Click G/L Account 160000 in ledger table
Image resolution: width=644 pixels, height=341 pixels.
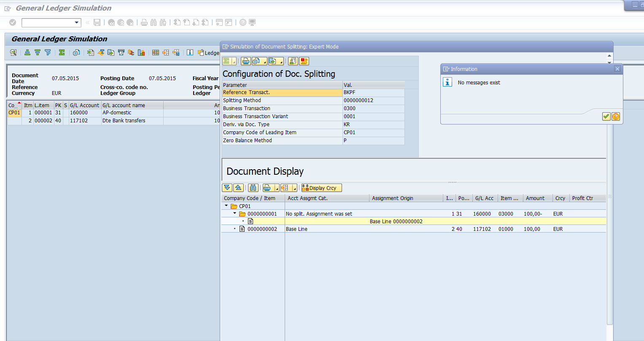85,113
